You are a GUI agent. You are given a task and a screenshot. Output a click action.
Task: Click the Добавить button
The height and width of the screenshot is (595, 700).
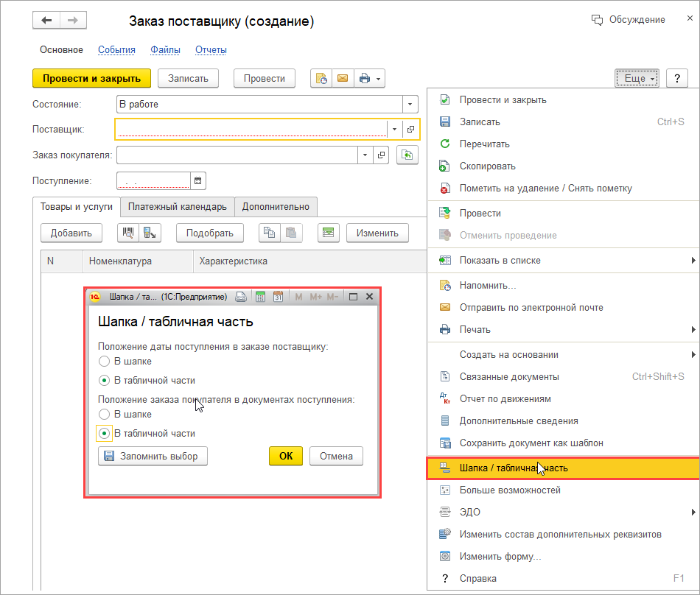tap(71, 233)
